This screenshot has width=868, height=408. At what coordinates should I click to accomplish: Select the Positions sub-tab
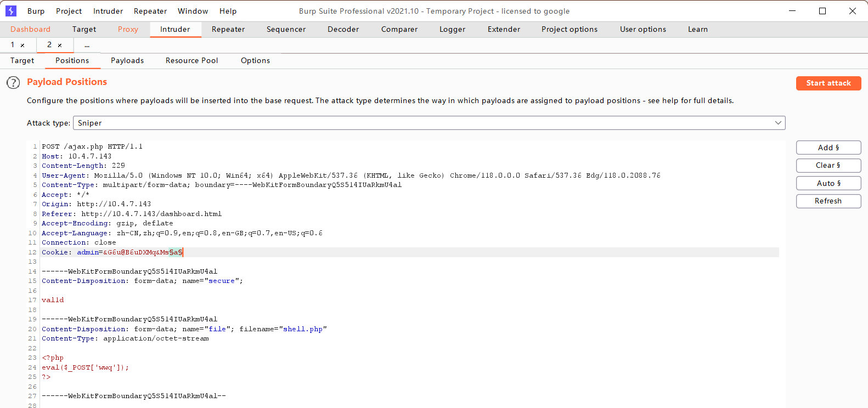coord(72,60)
